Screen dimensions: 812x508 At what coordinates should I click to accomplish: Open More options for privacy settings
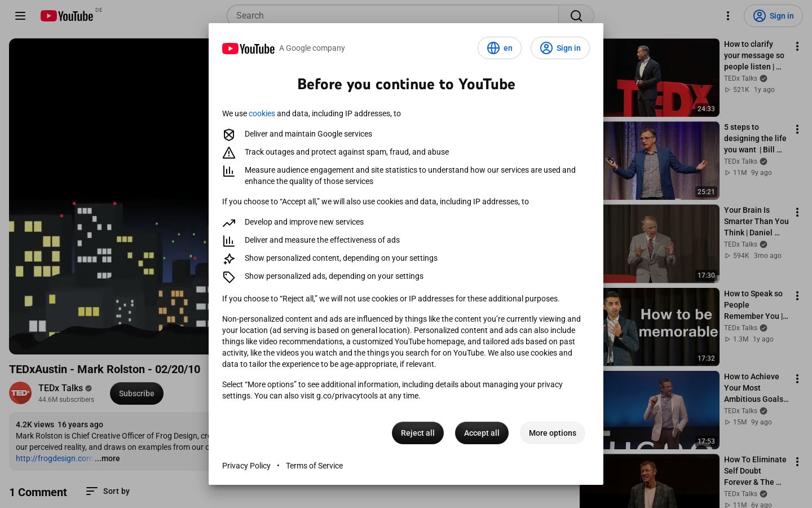[x=553, y=433]
